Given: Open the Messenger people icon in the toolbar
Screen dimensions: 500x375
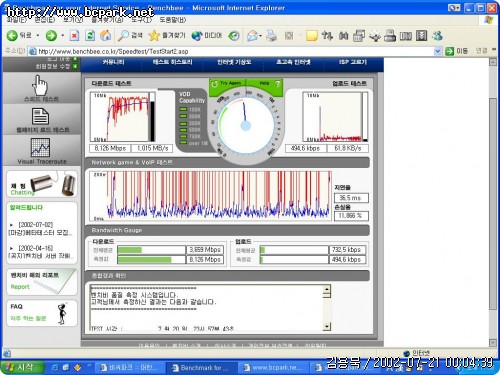Looking at the screenshot, I should pos(437,35).
